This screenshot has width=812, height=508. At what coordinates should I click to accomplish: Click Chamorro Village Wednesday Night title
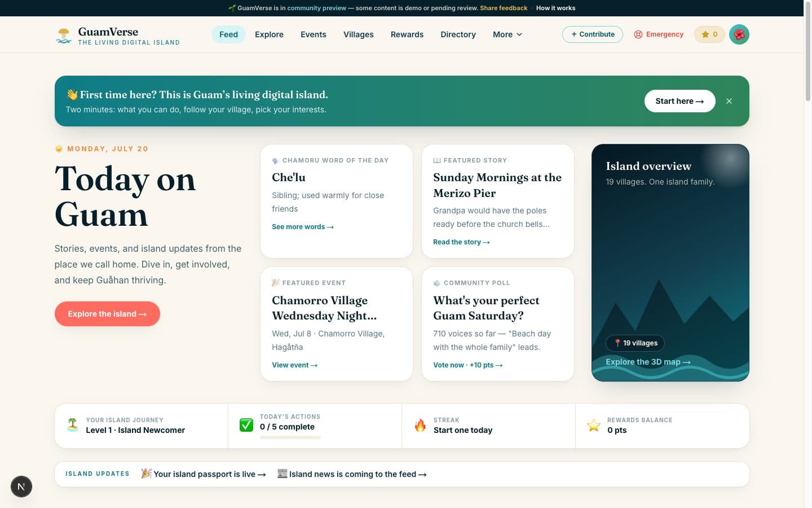324,308
